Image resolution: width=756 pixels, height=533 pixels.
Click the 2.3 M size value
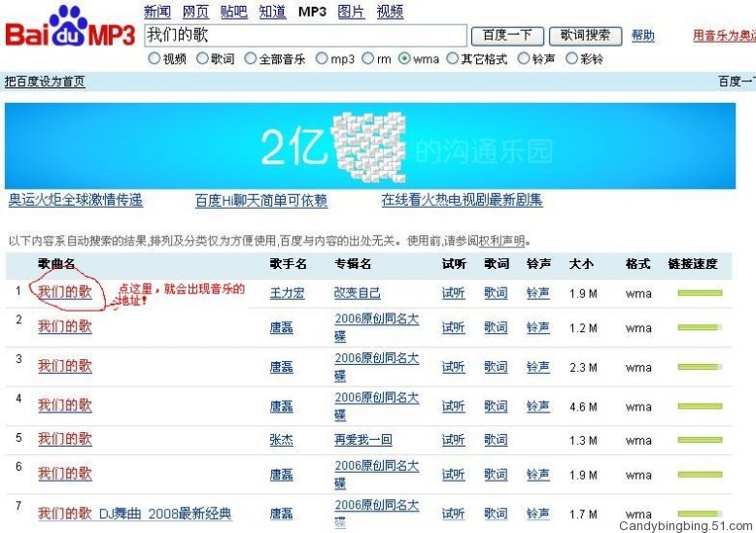(583, 368)
